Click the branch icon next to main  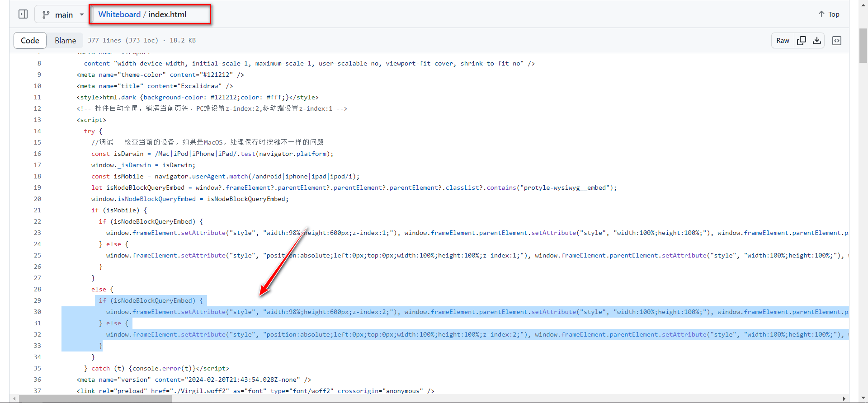coord(46,14)
